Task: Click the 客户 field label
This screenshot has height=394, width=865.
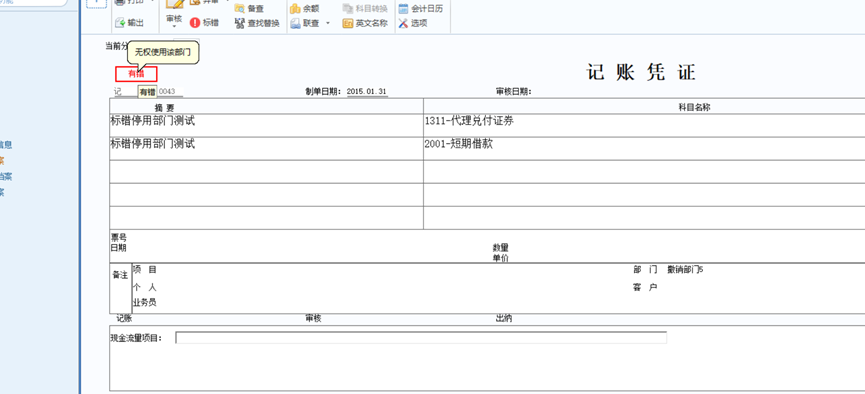Action: (x=645, y=287)
